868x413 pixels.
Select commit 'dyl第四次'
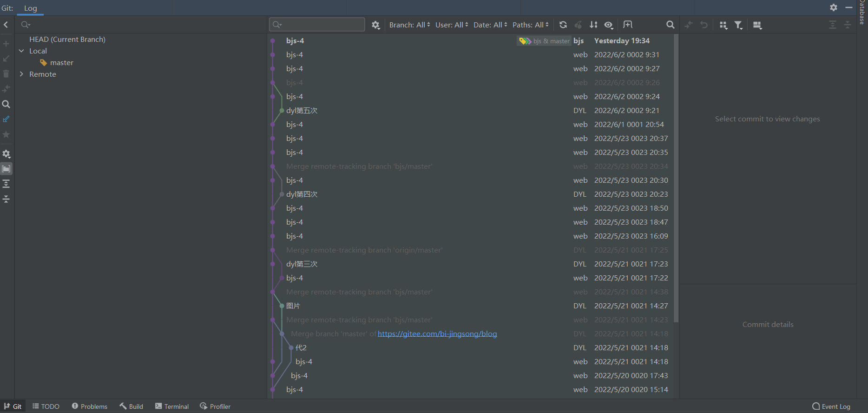coord(471,194)
